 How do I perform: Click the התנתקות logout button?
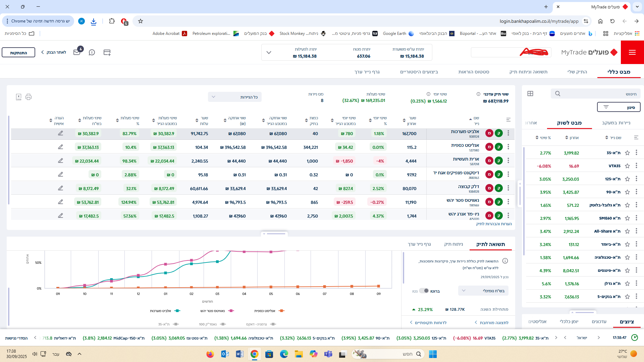pyautogui.click(x=18, y=53)
